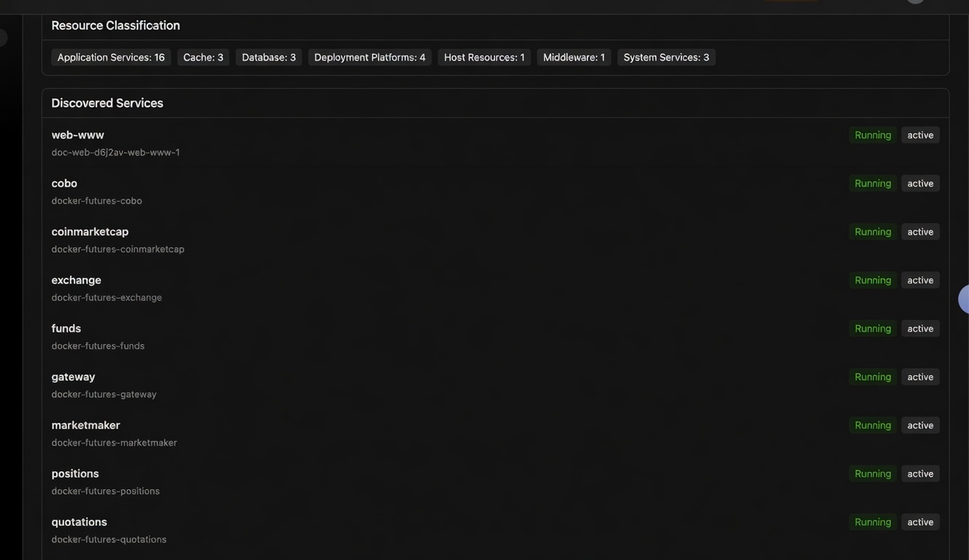Select the active tag for marketmaker
This screenshot has width=969, height=560.
(x=920, y=425)
